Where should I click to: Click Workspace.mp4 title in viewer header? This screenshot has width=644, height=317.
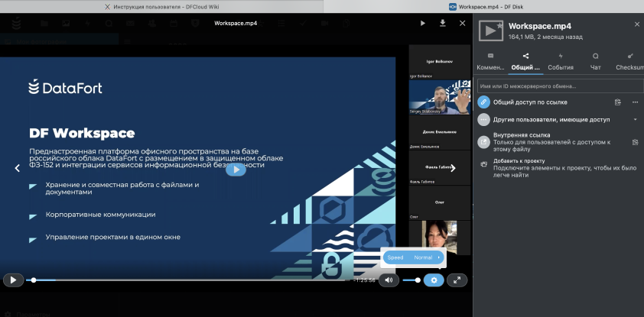click(x=236, y=24)
